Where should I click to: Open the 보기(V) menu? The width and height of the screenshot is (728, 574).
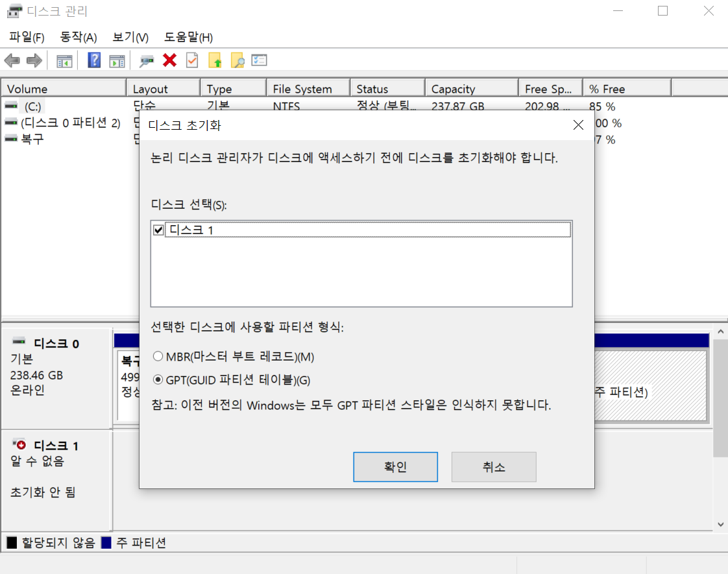130,37
